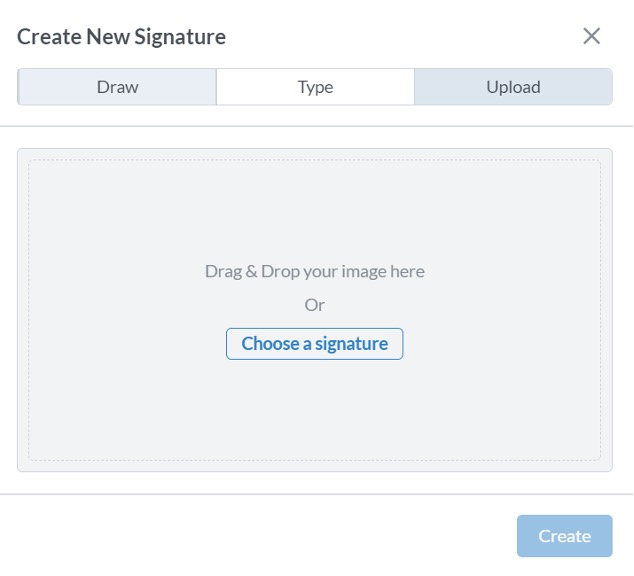Click the middle Type tab
Screen dimensions: 634x576
(315, 87)
